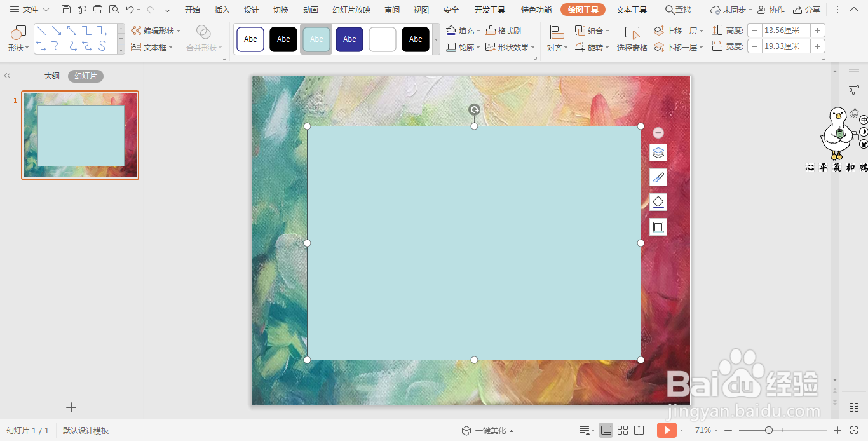
Task: Open 选择窗格 selection pane
Action: click(632, 39)
